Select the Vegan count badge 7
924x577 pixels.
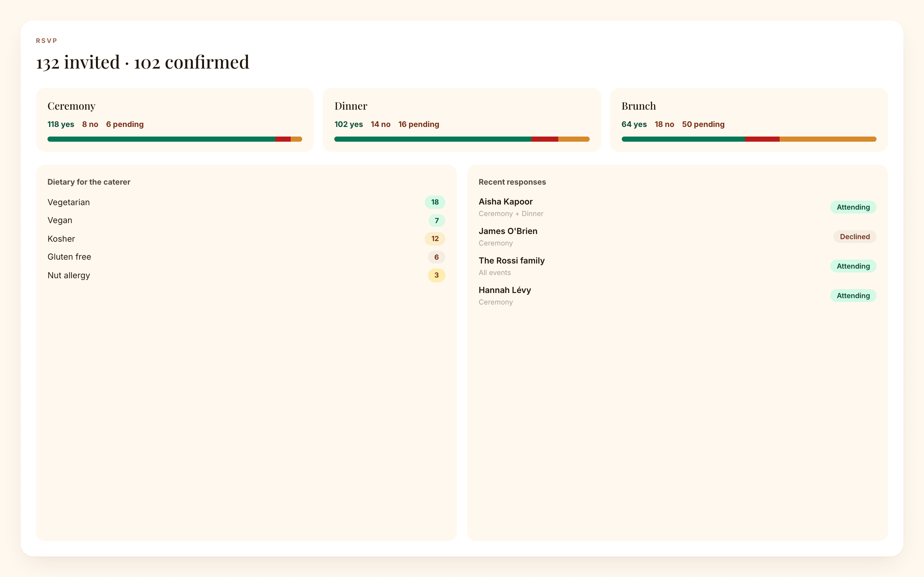tap(436, 221)
